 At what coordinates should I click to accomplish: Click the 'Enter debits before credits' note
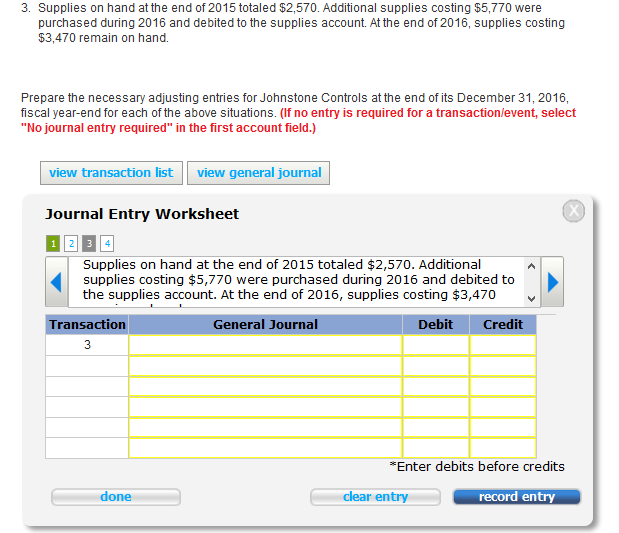click(477, 467)
